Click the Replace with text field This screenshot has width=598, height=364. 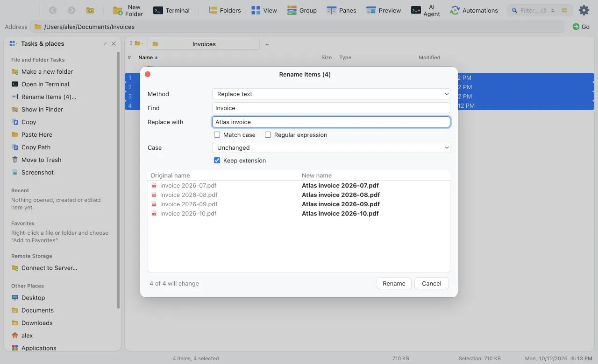pos(331,122)
